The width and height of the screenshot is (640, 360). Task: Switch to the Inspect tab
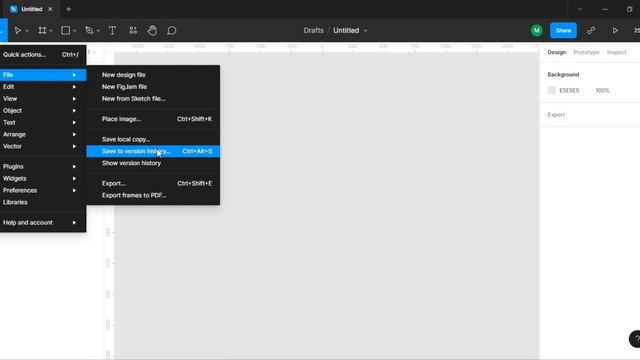click(x=616, y=52)
